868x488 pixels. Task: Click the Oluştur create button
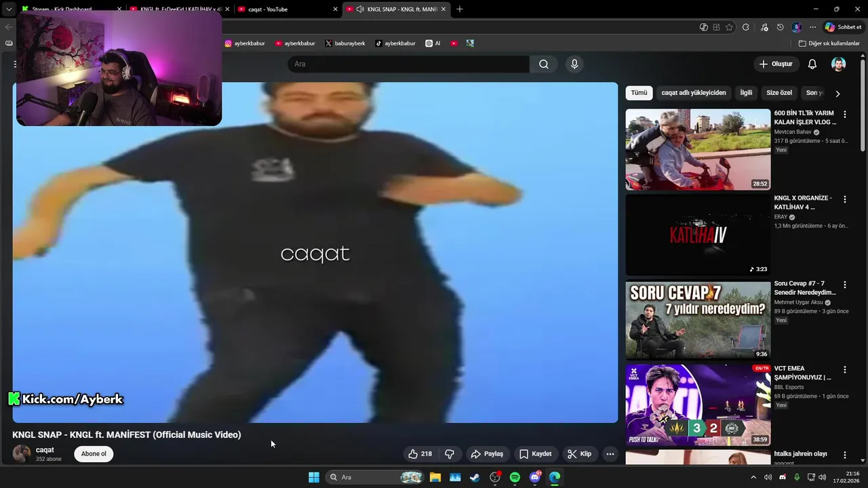pos(776,64)
